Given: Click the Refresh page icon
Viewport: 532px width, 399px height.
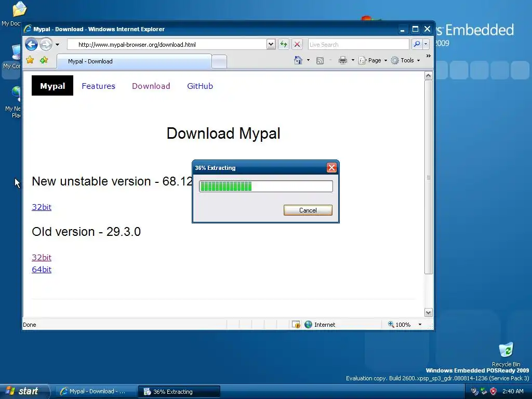Looking at the screenshot, I should [284, 45].
